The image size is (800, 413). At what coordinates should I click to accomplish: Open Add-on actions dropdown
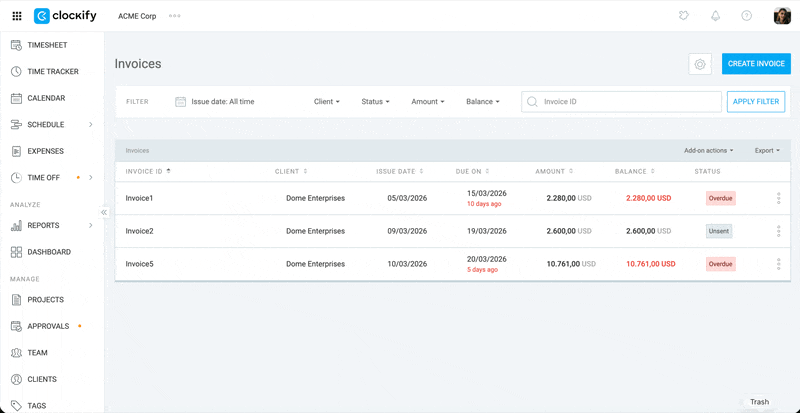pyautogui.click(x=708, y=151)
